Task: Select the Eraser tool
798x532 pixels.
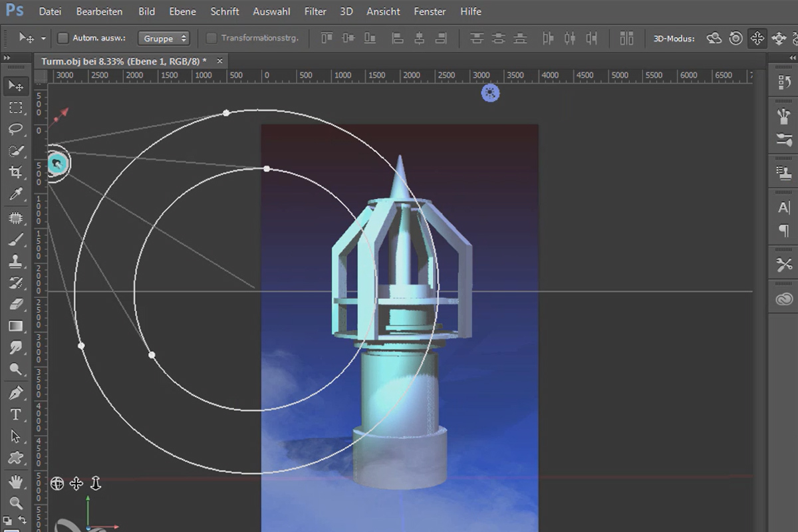Action: coord(16,305)
